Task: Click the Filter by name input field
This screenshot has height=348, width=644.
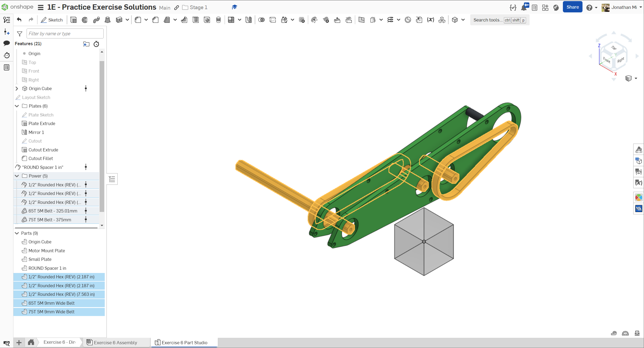Action: [x=65, y=34]
